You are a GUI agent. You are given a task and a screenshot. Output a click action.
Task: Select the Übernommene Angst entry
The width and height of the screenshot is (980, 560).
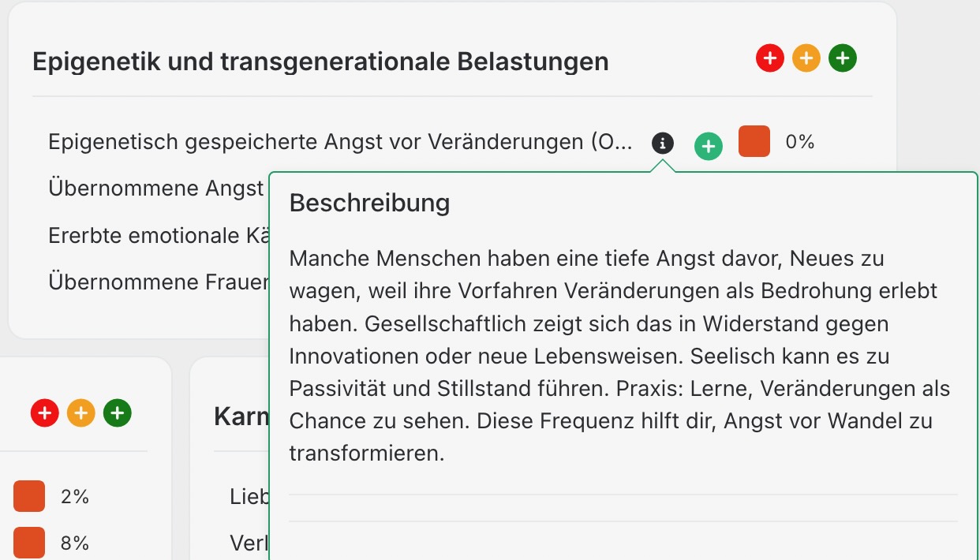[x=155, y=189]
